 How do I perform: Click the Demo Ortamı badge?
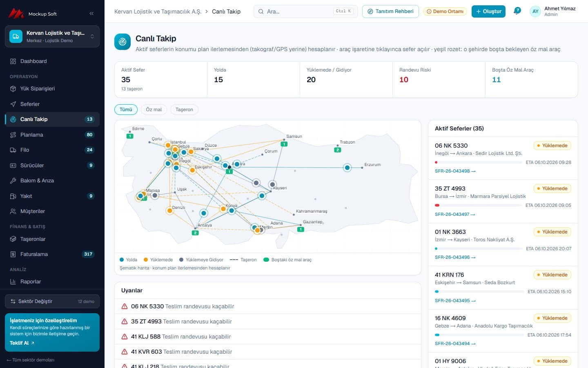click(445, 11)
